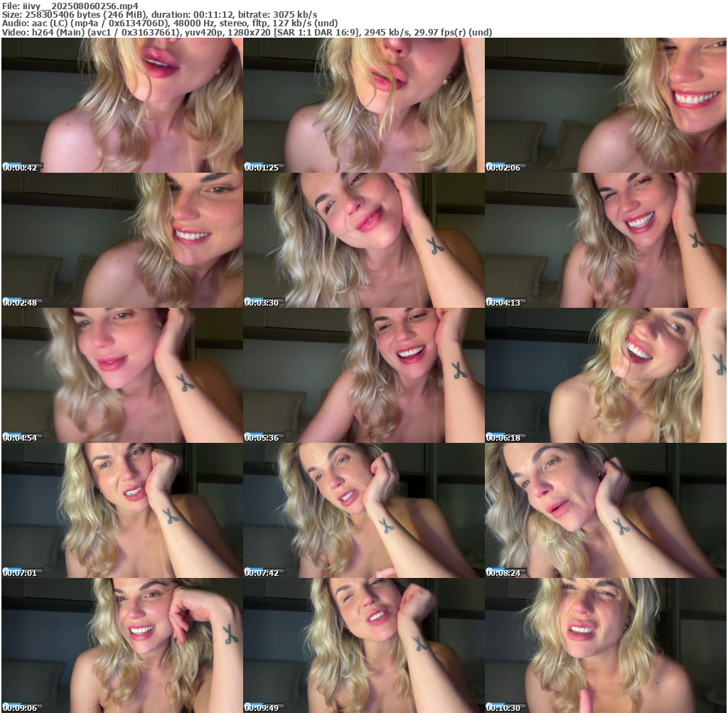
Task: Open the thumbnail stamped 00:07:42
Action: 363,510
